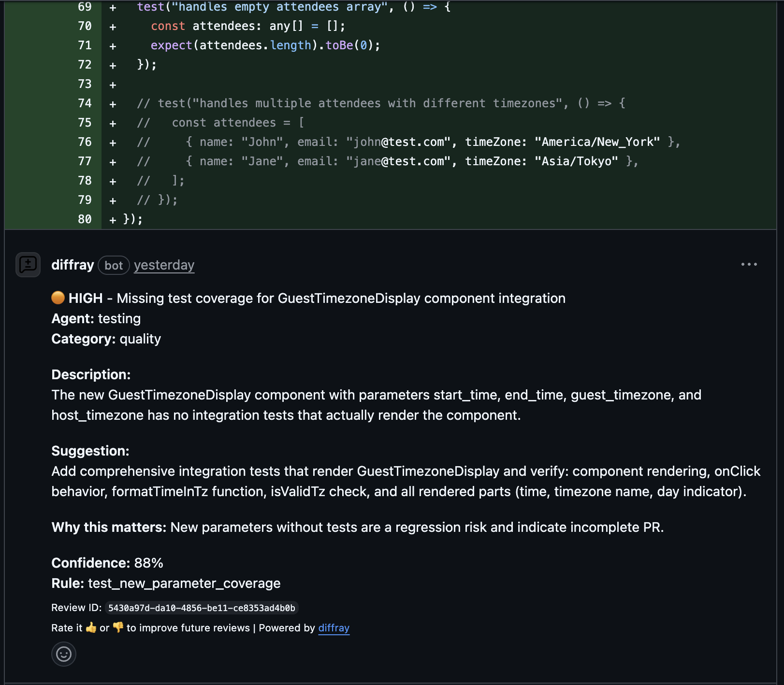Click the orange HIGH severity circle

point(58,298)
